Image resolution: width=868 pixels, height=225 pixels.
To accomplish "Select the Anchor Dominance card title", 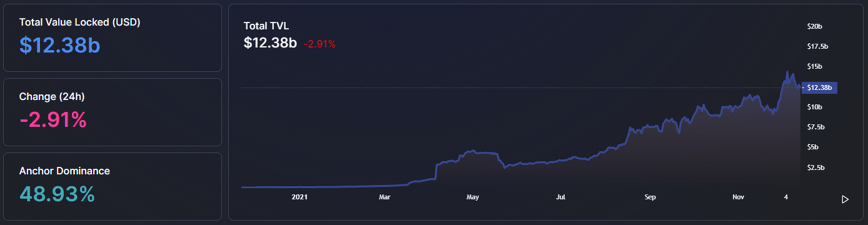I will pyautogui.click(x=64, y=171).
